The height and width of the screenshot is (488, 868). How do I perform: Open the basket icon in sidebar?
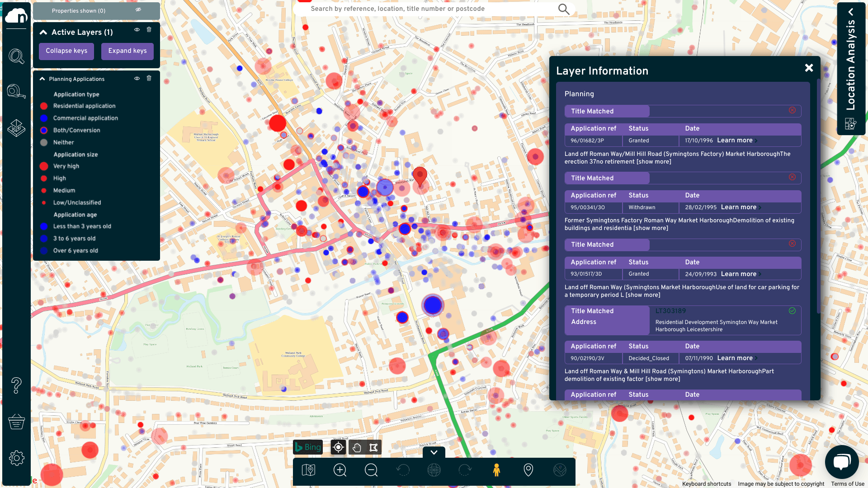(16, 422)
